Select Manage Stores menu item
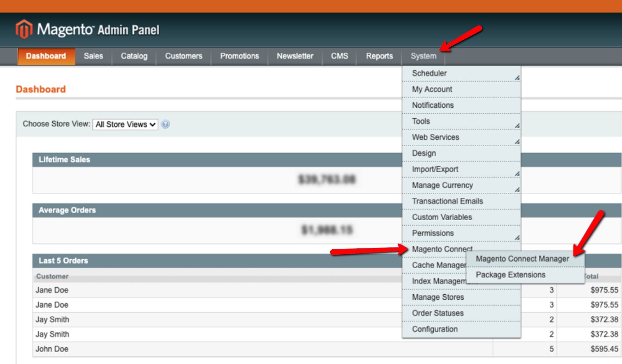Screen dimensions: 622x364 point(462,297)
